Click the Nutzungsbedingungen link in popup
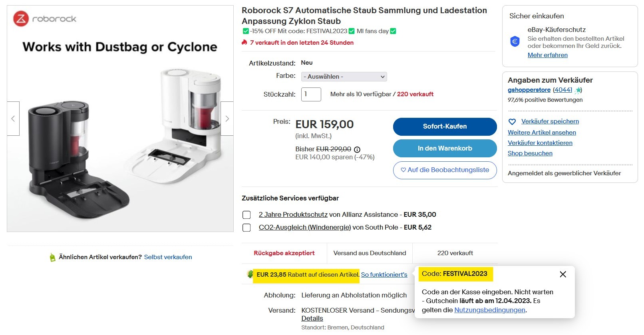 coord(490,310)
